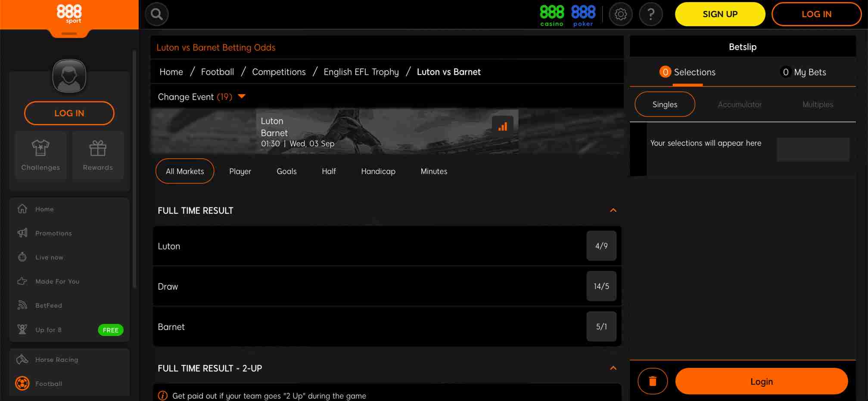Click the Up for 8 trophy icon
Viewport: 868px width, 401px height.
[22, 330]
